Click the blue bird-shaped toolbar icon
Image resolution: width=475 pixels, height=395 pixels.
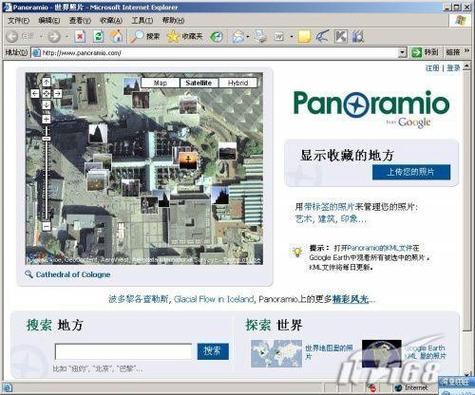coord(322,36)
